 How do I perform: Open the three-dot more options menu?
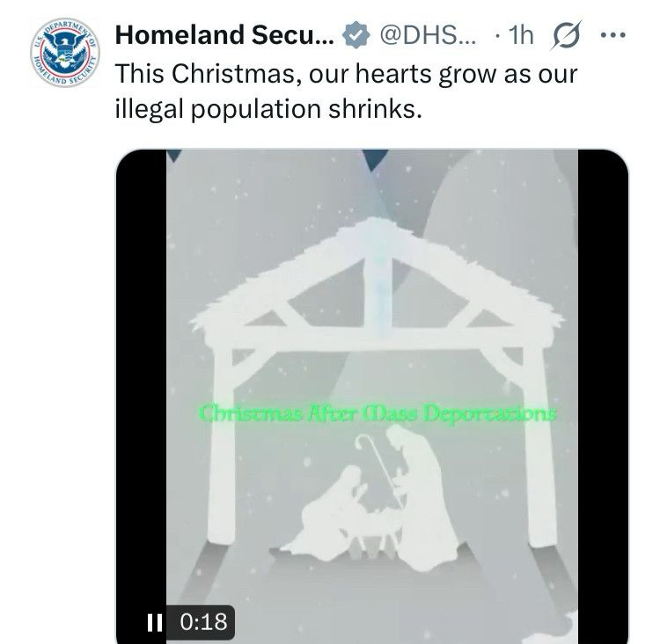point(612,35)
